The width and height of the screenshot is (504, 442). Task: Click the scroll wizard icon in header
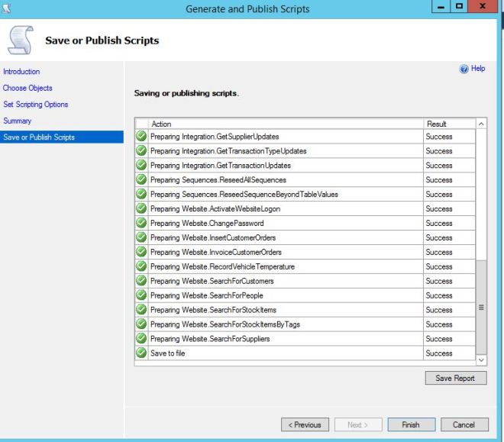[21, 39]
